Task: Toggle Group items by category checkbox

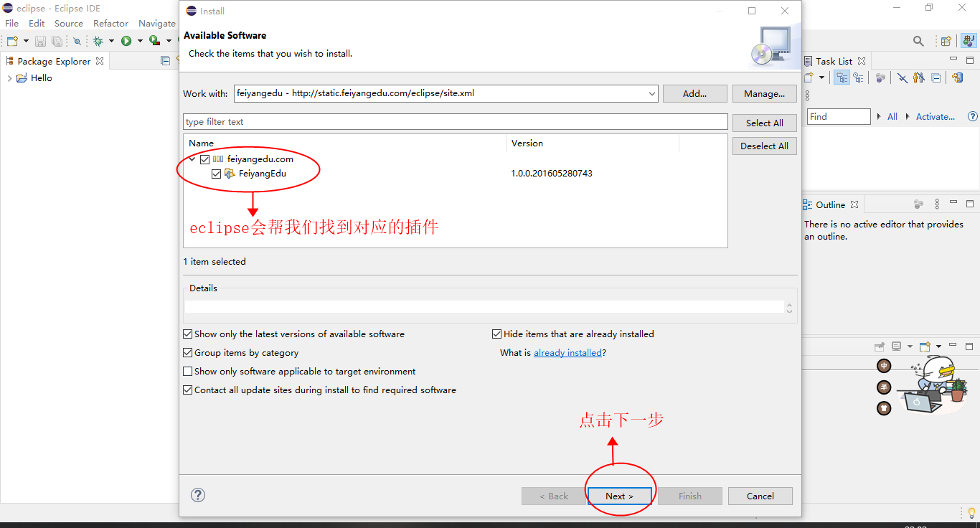Action: click(188, 353)
